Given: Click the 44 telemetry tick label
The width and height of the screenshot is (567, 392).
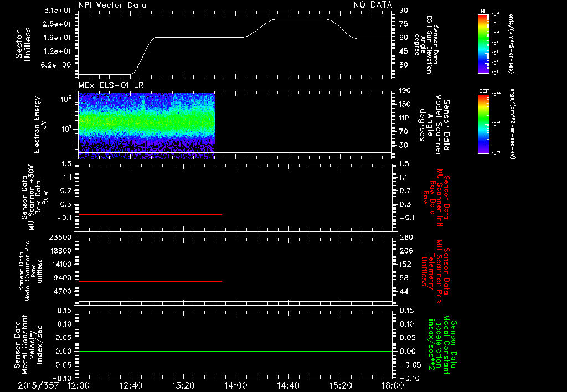Looking at the screenshot, I should tap(404, 291).
